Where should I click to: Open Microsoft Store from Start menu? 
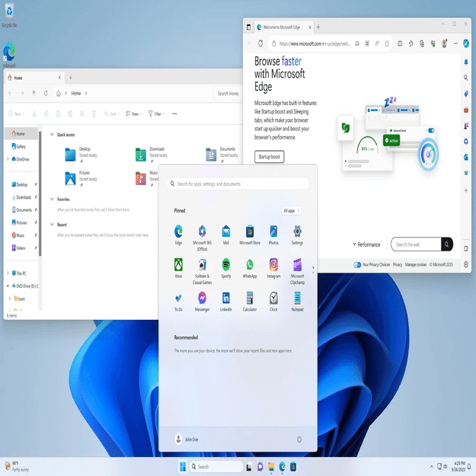(250, 235)
